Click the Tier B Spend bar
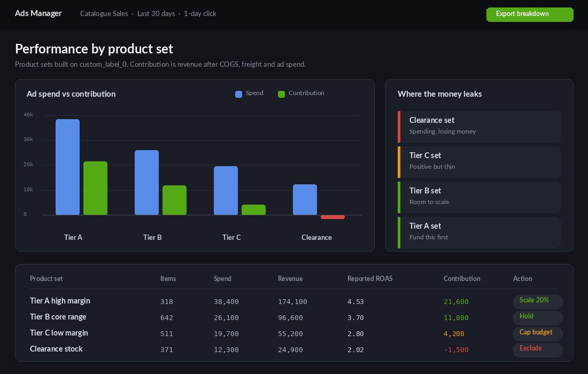This screenshot has height=374, width=588. click(x=146, y=183)
